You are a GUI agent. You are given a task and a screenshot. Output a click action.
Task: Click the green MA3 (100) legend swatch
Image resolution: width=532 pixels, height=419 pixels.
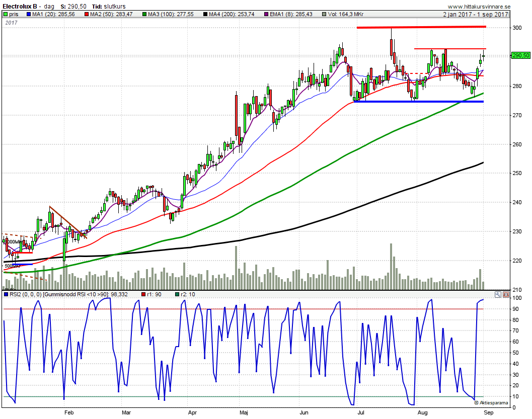coord(144,14)
